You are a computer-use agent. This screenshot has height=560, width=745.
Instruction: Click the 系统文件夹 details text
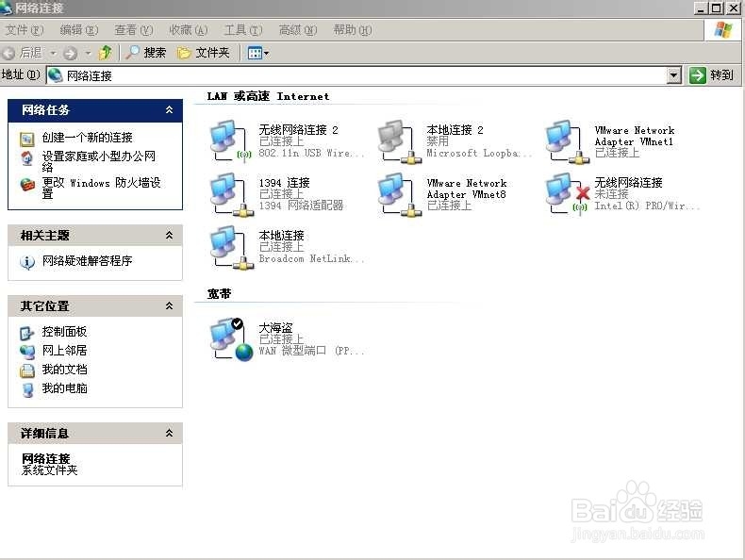point(49,470)
